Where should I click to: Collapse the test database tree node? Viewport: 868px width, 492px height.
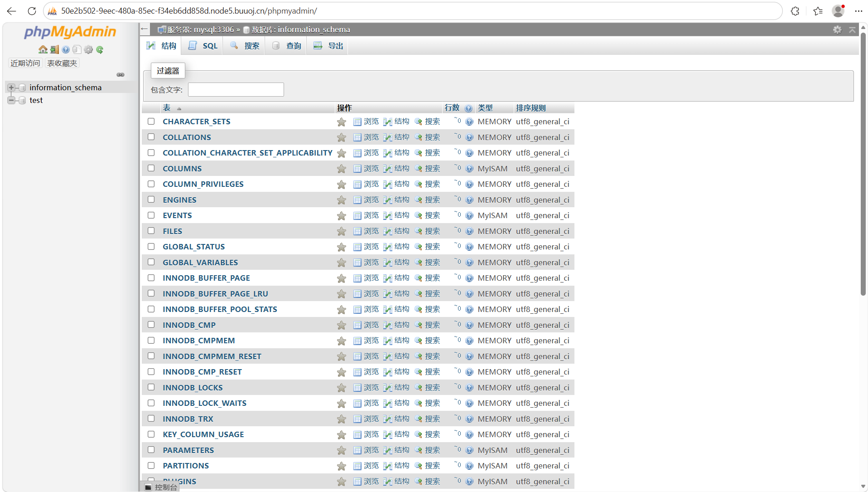pyautogui.click(x=11, y=100)
